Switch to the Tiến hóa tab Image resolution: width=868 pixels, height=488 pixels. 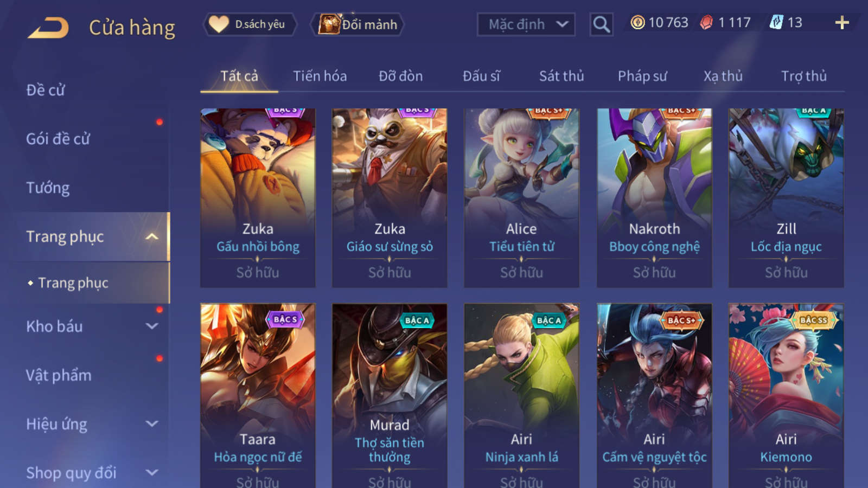(x=320, y=76)
